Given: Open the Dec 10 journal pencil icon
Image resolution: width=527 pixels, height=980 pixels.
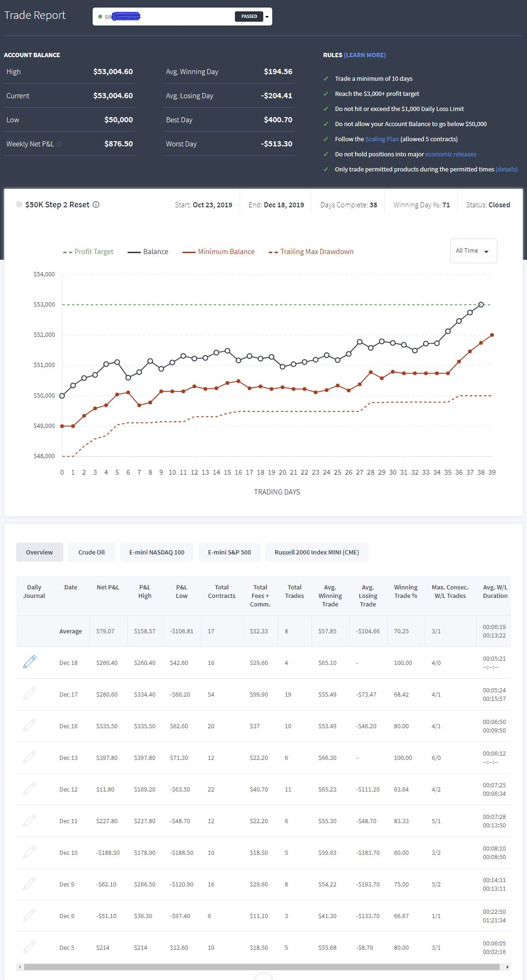Looking at the screenshot, I should pos(30,852).
